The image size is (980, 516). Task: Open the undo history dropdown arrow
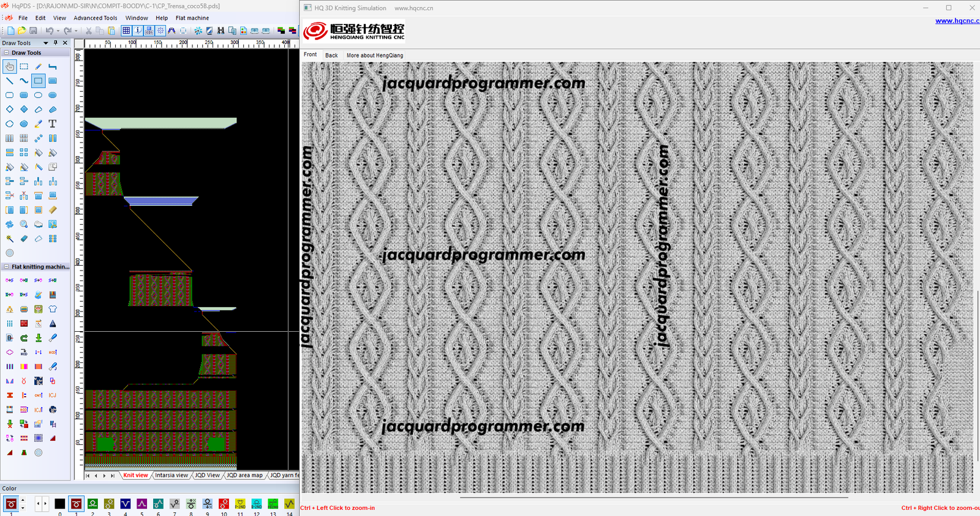(x=58, y=31)
